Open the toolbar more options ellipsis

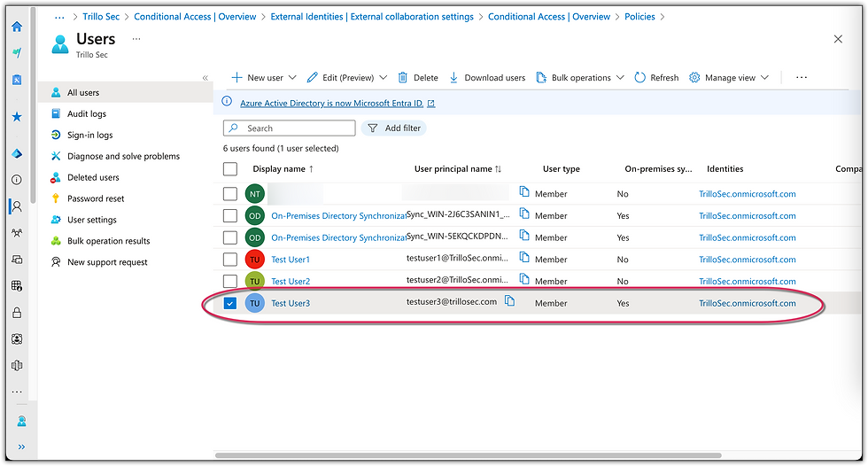click(x=802, y=77)
